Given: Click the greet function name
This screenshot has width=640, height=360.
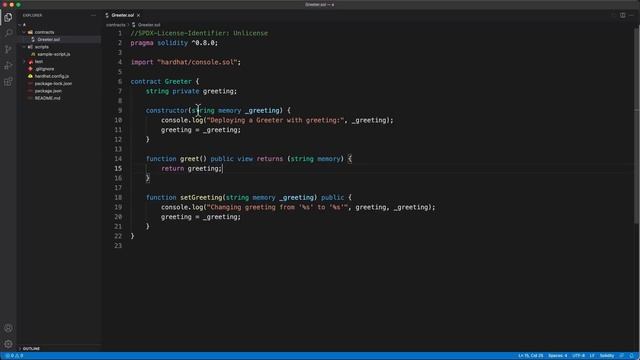Looking at the screenshot, I should pyautogui.click(x=189, y=159).
